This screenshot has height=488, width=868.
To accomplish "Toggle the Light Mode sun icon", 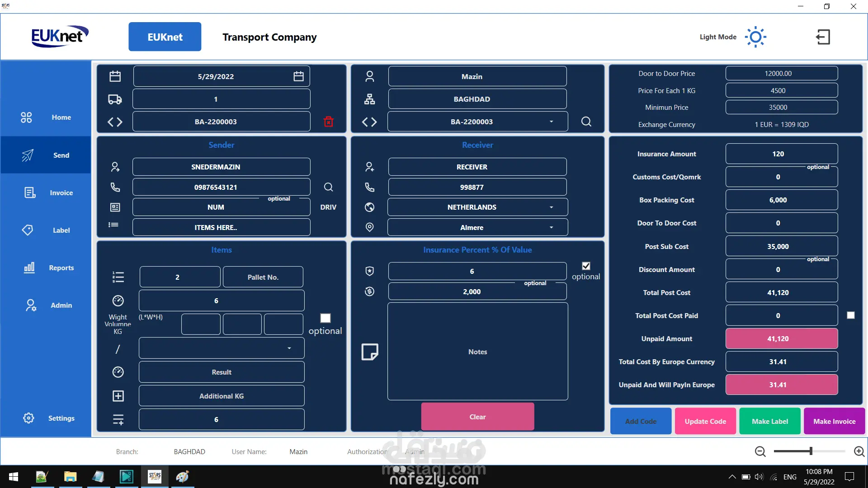I will [x=755, y=37].
